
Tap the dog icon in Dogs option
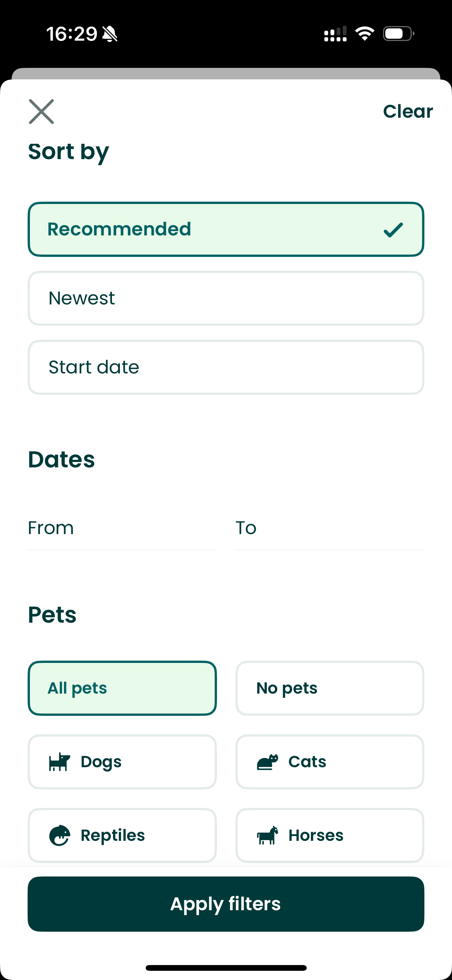(59, 761)
